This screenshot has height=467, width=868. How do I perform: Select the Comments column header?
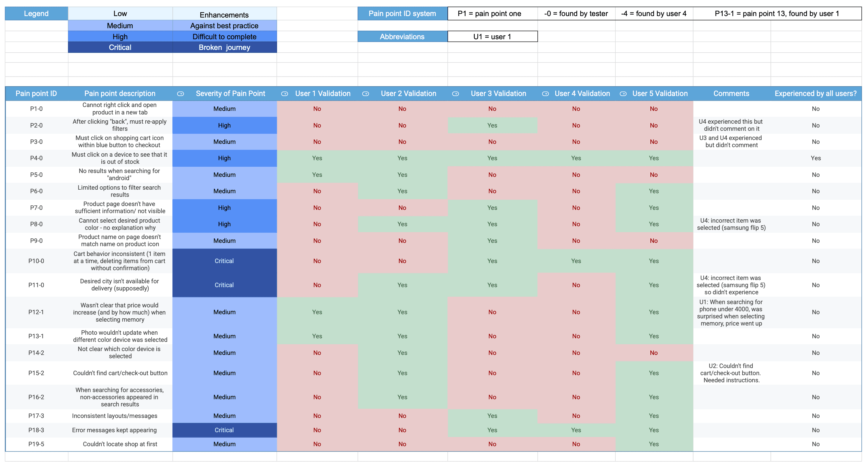click(x=731, y=94)
